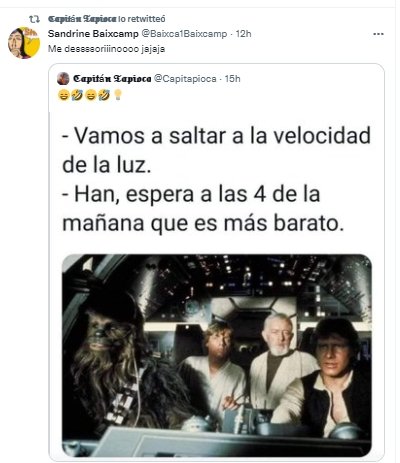Open the Sandrine Baixcamp display name link
This screenshot has height=463, width=400.
click(x=93, y=34)
